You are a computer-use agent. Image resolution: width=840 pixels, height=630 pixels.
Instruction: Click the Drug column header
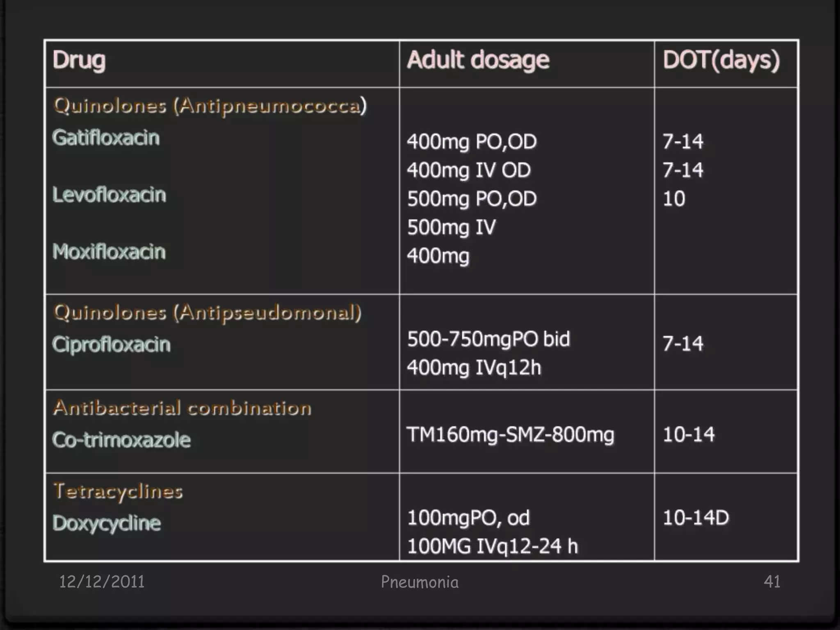[79, 61]
